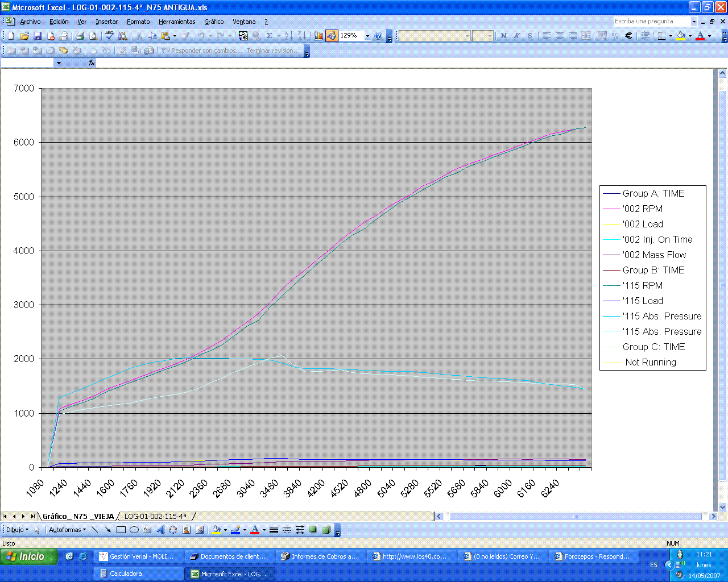
Task: Toggle Bold (N) formatting
Action: (x=503, y=36)
